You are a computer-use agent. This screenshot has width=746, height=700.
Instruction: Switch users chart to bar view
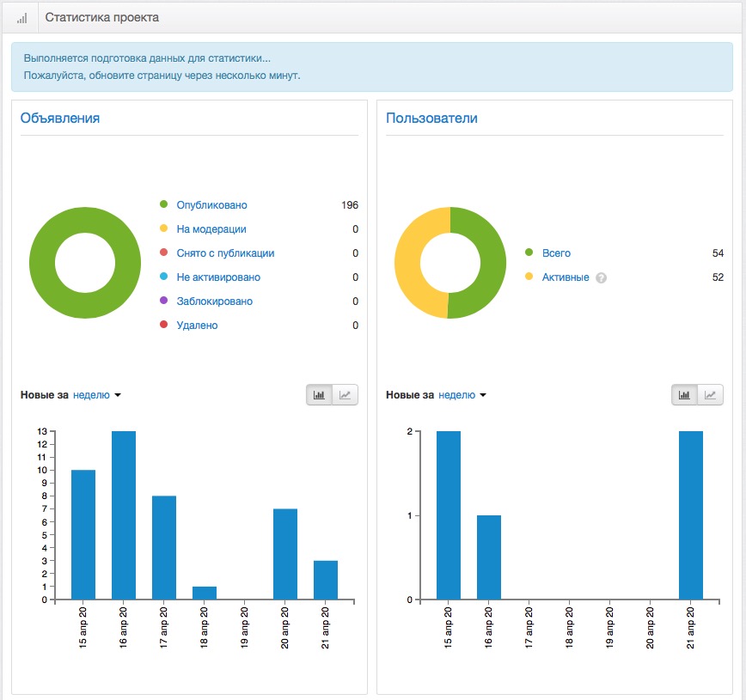[684, 395]
